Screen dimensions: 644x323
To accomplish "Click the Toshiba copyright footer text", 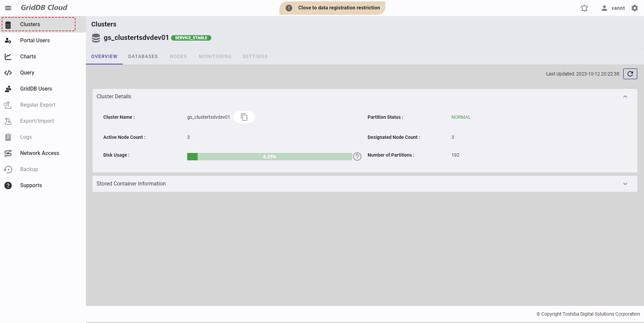I will pos(588,314).
